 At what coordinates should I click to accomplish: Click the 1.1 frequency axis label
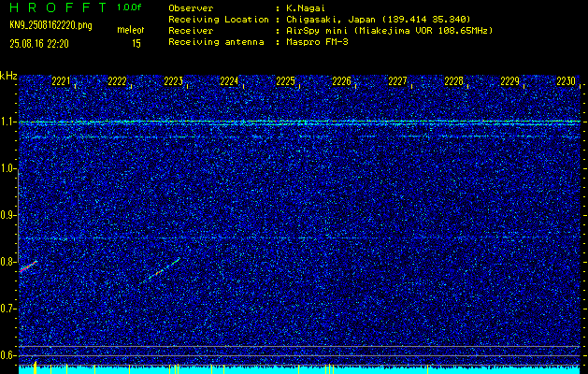(7, 122)
